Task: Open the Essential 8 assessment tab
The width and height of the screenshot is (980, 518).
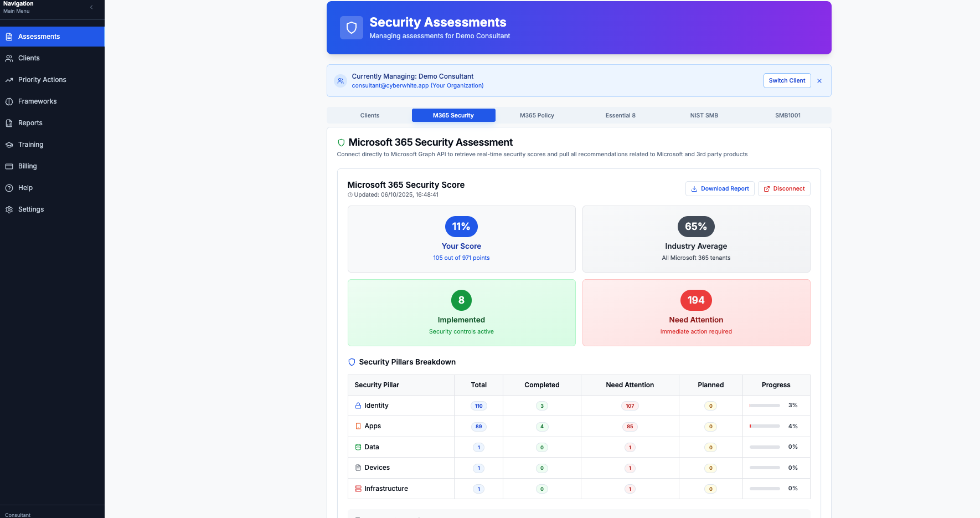Action: pos(620,115)
